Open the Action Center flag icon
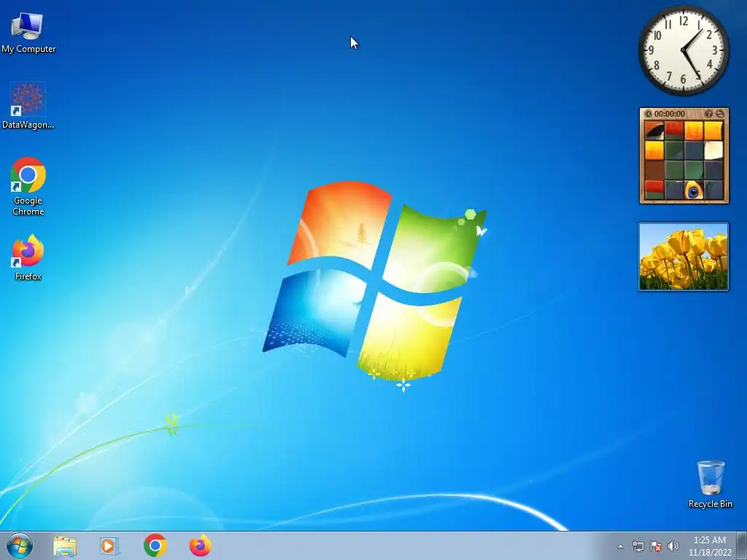The height and width of the screenshot is (560, 747). pos(656,546)
